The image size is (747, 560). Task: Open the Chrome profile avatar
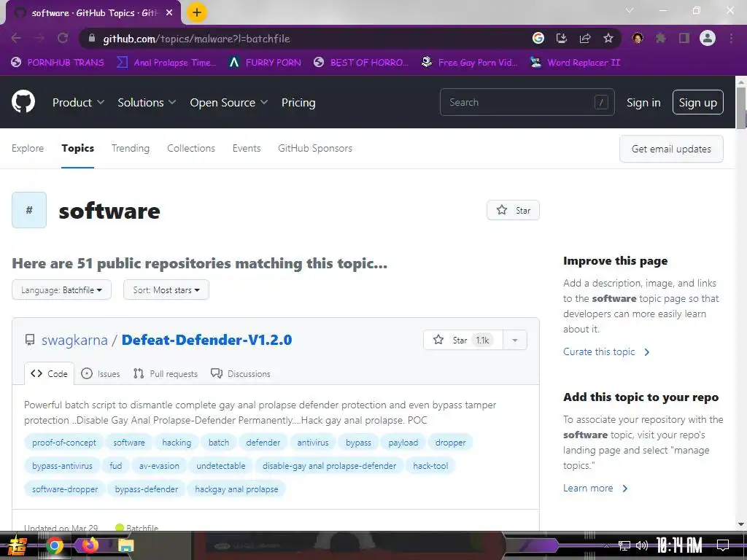[708, 38]
